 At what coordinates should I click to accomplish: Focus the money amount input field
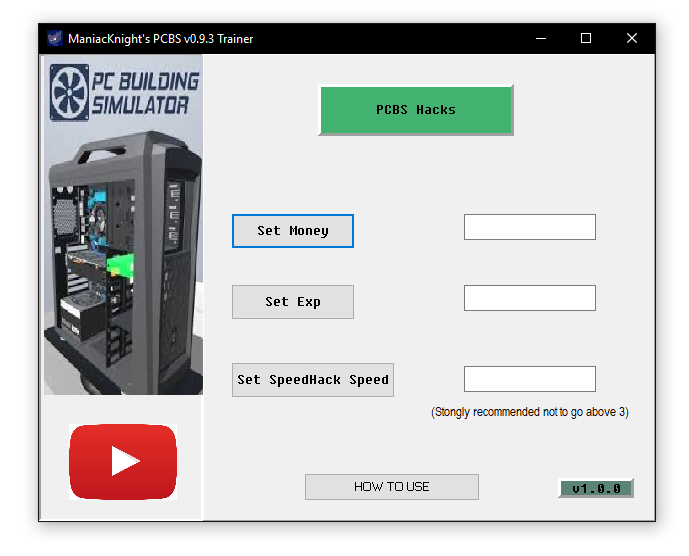(529, 227)
